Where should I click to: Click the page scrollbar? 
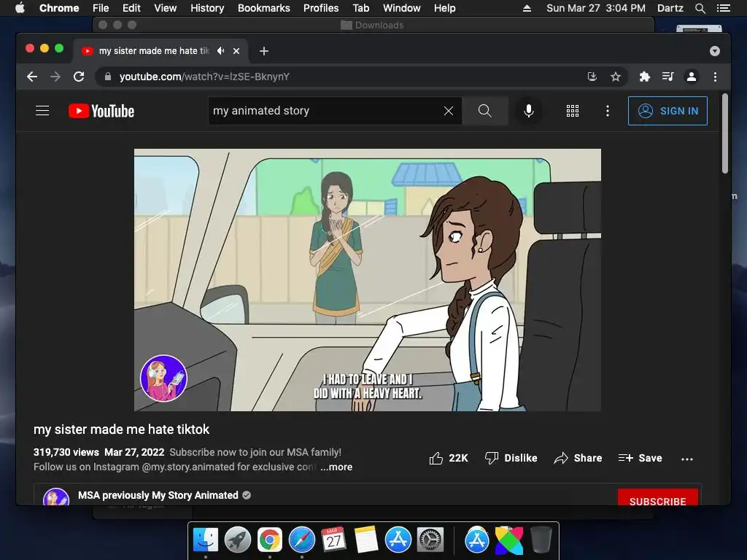pos(724,134)
